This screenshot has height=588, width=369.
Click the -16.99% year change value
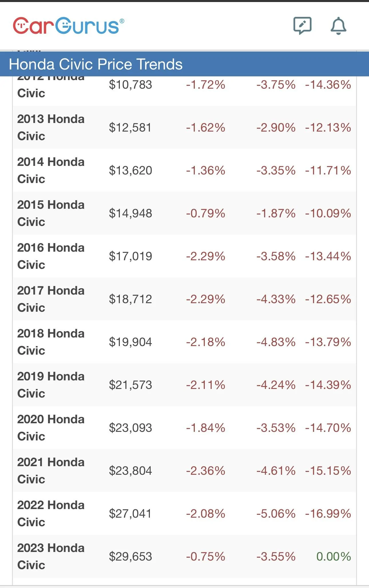(x=328, y=514)
